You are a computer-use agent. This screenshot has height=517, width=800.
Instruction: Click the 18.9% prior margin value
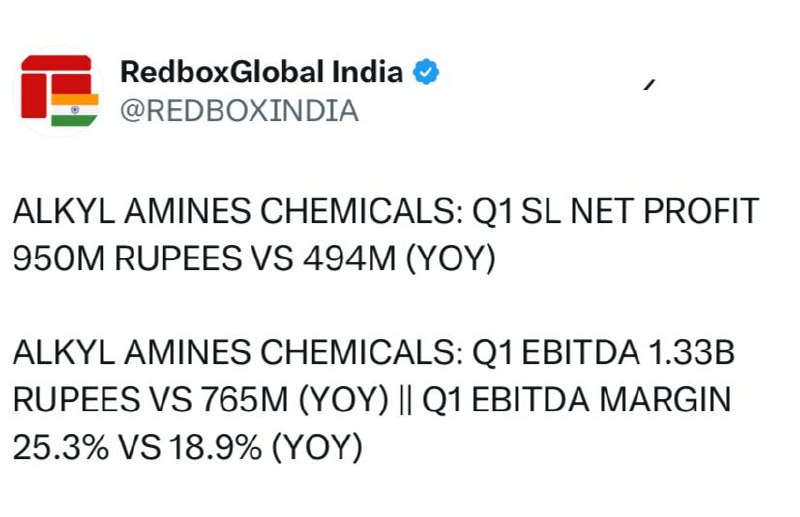coord(215,447)
